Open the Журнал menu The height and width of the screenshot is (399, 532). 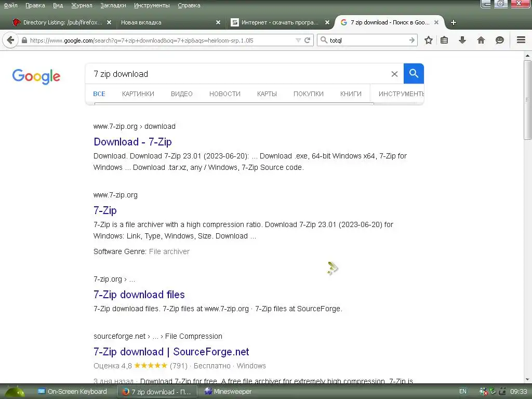coord(82,5)
